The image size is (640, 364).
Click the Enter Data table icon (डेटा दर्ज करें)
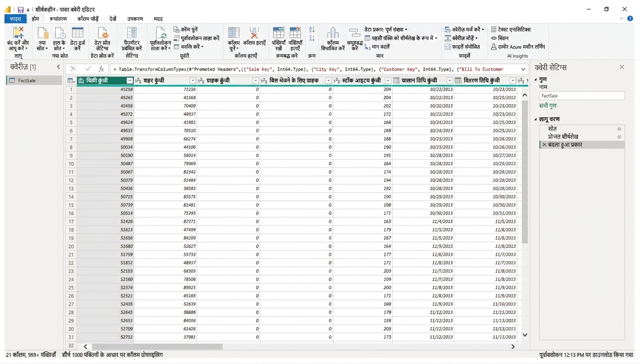(x=78, y=33)
